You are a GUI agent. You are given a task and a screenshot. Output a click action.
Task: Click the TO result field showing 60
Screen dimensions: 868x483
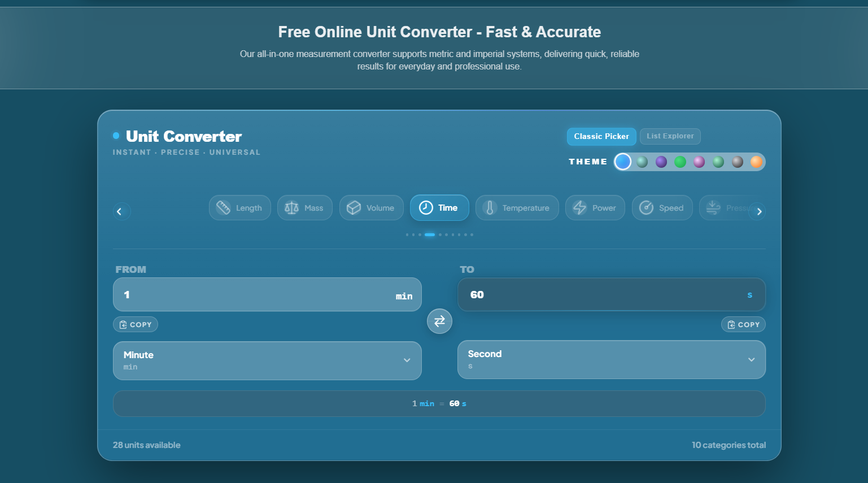tap(612, 294)
